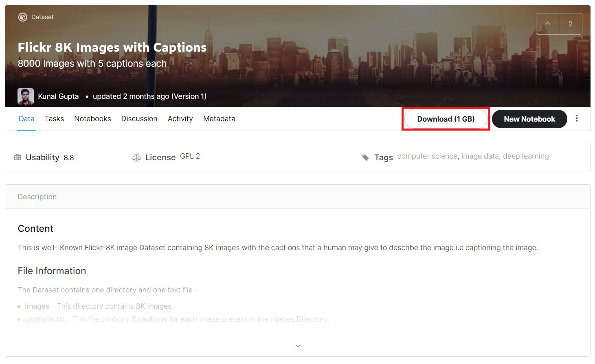595x364 pixels.
Task: Click the GPL 2 license text
Action: [x=190, y=156]
